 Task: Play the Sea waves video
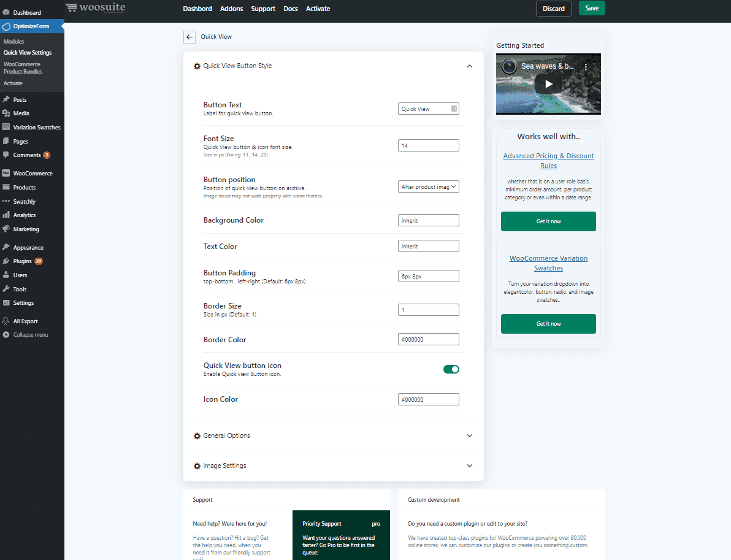coord(548,84)
